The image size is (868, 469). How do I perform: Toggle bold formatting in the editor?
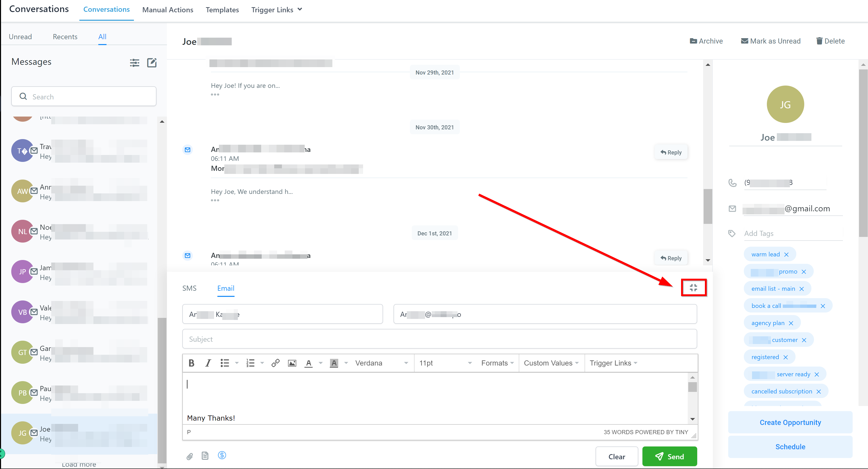point(191,363)
